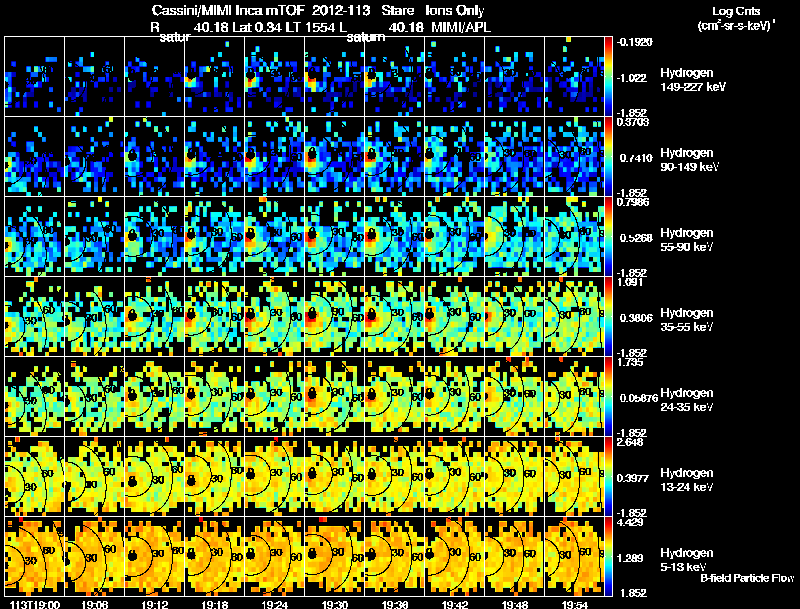Select the 'Hydrogen 5-13 keV' row label
This screenshot has height=609, width=800.
coord(687,560)
